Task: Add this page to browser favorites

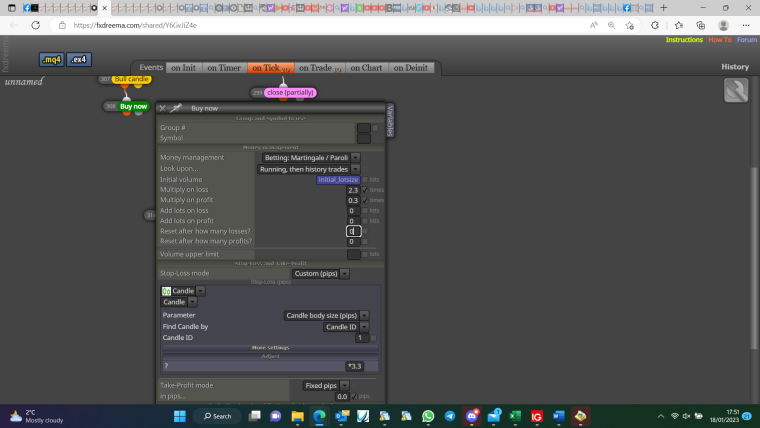Action: coord(630,25)
